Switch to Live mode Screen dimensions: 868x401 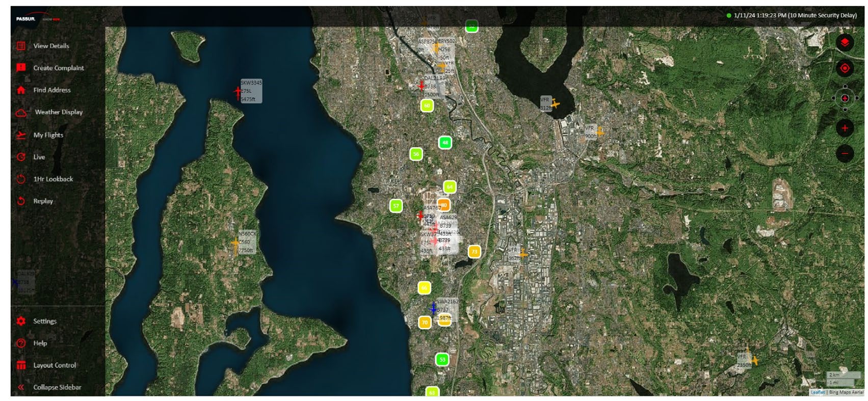pos(39,157)
